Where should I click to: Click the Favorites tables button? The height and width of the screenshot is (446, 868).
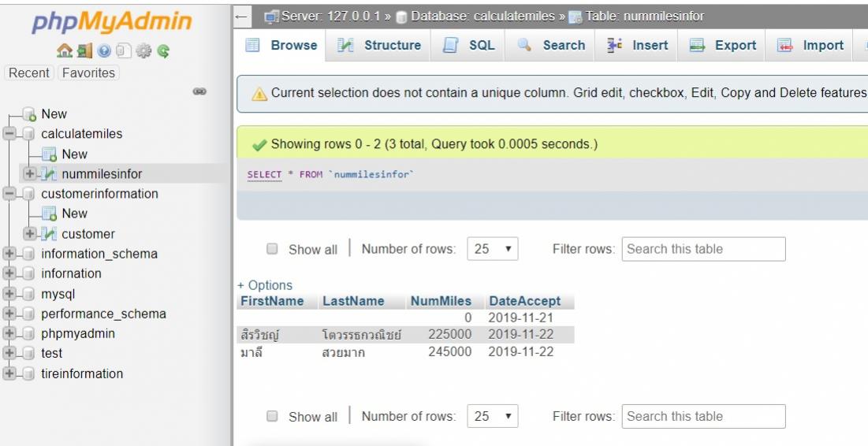click(x=88, y=72)
